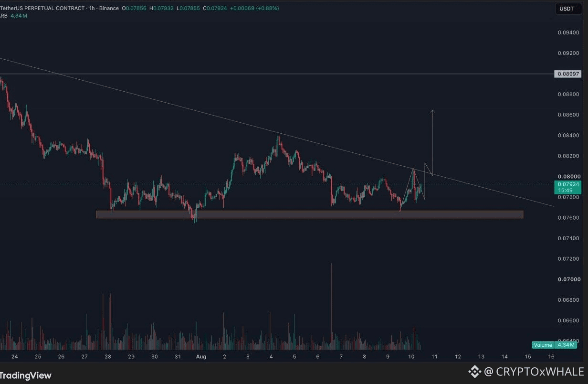Click the ARB 4.34M volume legend

(x=13, y=16)
